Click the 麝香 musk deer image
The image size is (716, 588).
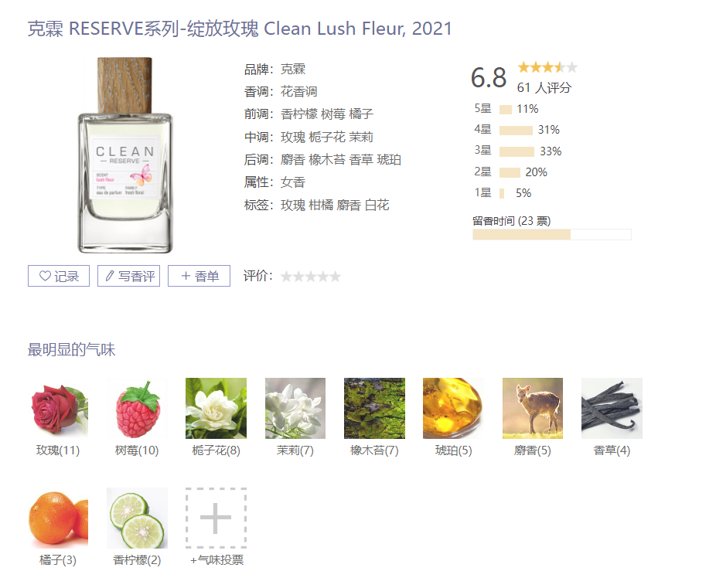pos(533,408)
